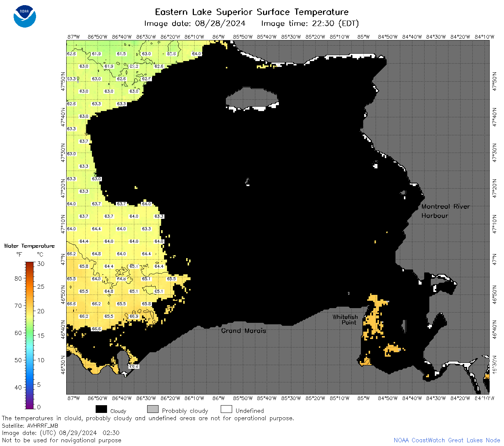The image size is (504, 446).
Task: Select the Image date 08/28/2024 text
Action: (x=195, y=24)
